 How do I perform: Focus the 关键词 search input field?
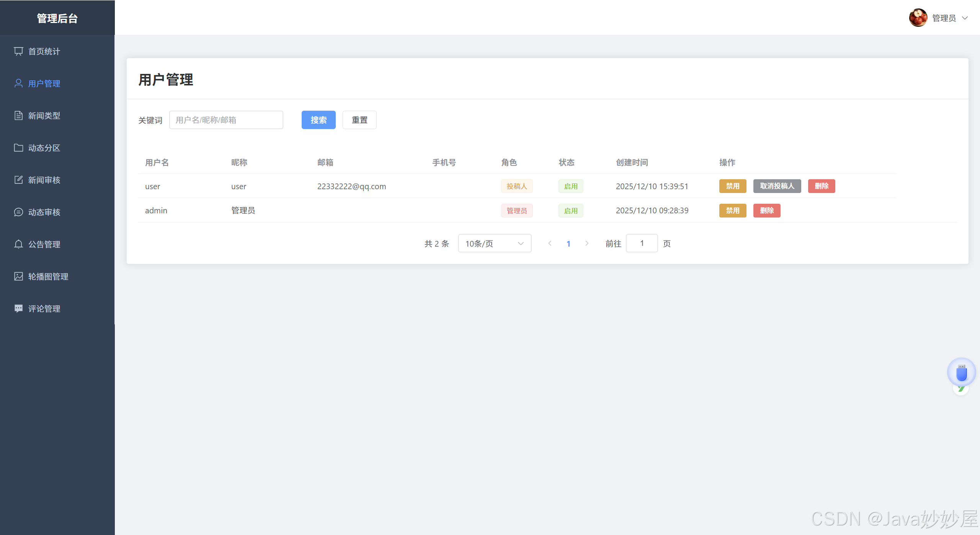coord(226,120)
